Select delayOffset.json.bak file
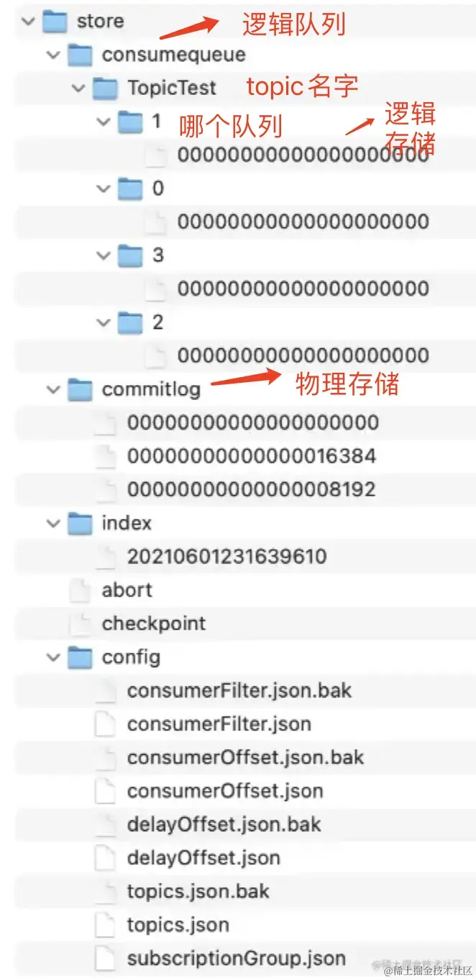The height and width of the screenshot is (980, 476). pos(245,824)
